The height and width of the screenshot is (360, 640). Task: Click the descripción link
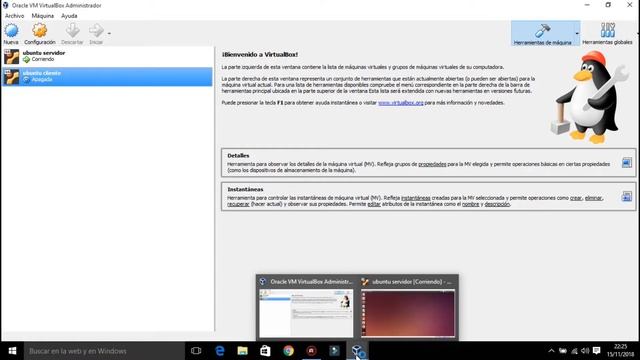pos(497,204)
